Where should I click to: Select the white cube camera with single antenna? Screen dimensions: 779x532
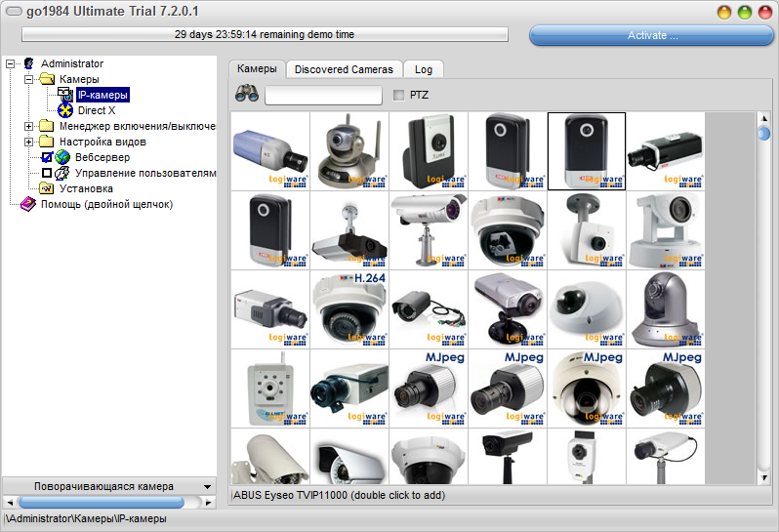click(270, 389)
